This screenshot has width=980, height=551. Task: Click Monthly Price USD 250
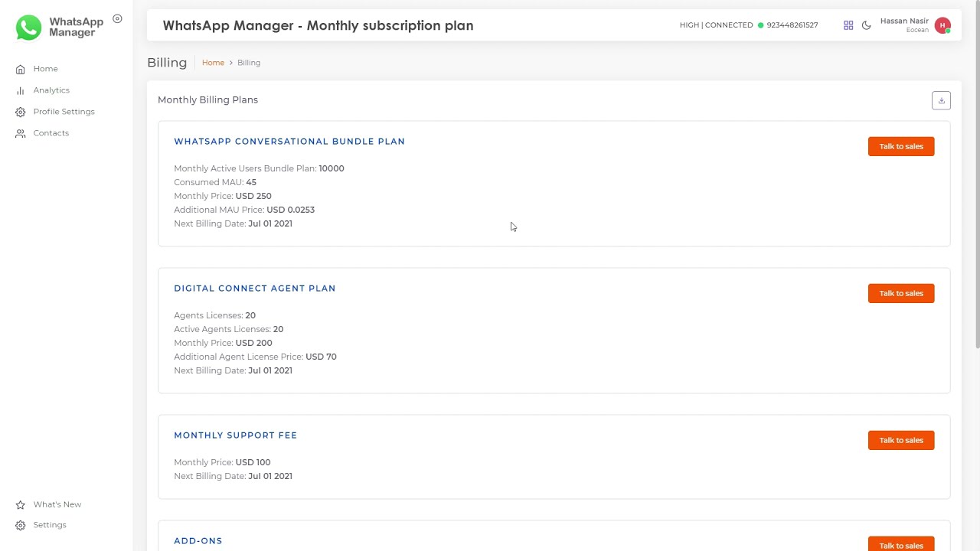click(223, 196)
